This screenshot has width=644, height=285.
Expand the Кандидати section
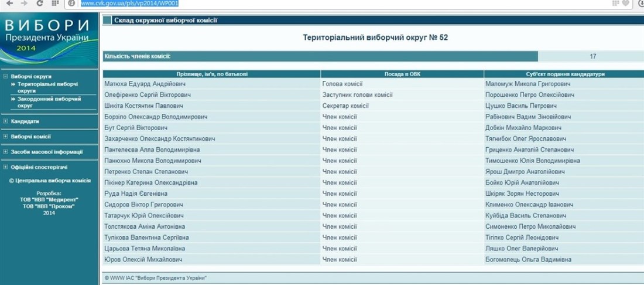point(5,121)
